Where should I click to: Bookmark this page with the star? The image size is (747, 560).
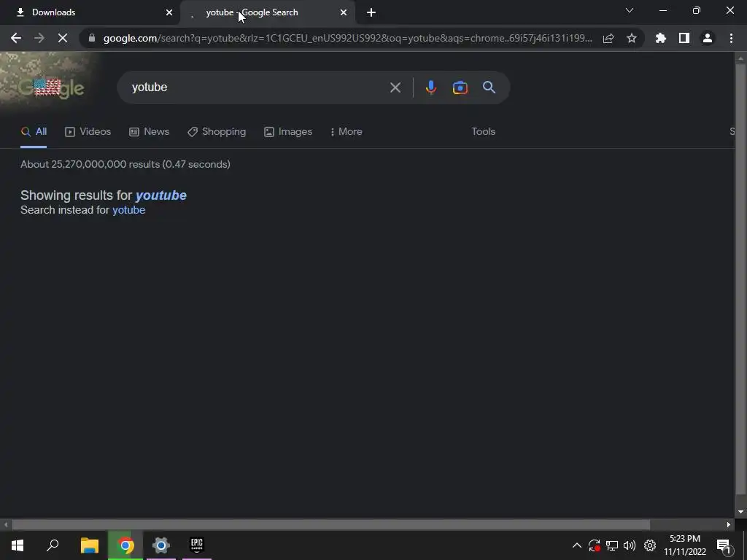coord(632,38)
